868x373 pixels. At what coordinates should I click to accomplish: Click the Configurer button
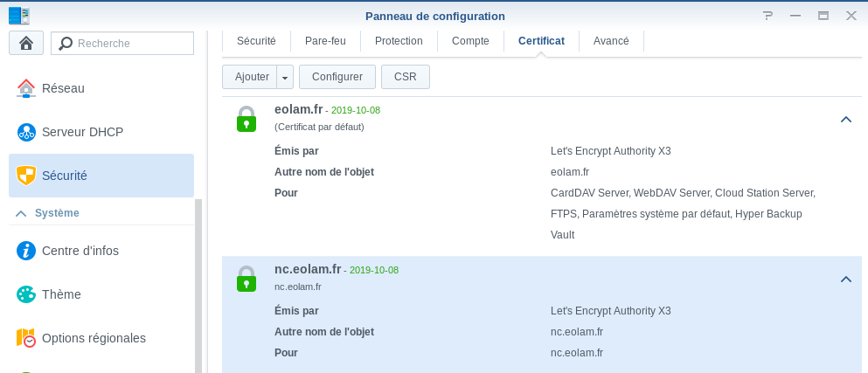(337, 77)
